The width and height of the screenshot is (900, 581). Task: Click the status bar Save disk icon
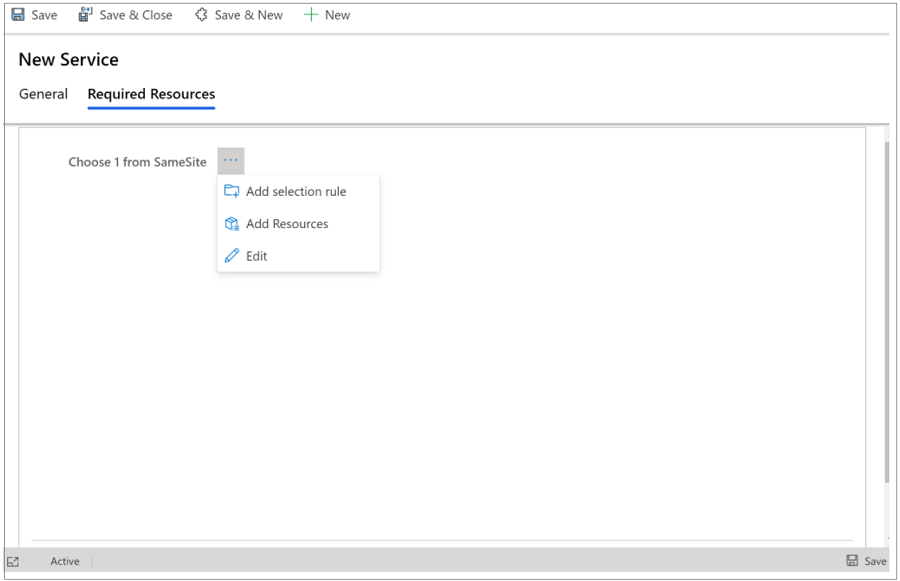[x=852, y=561]
